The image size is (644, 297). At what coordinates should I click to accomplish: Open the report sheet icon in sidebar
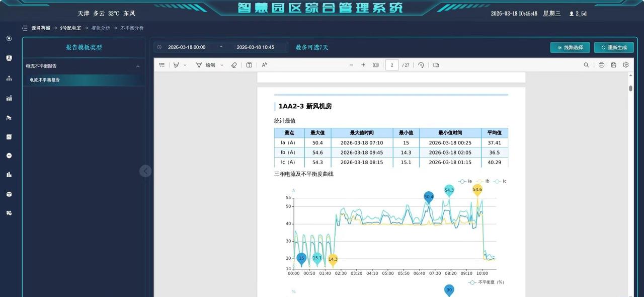(9, 136)
